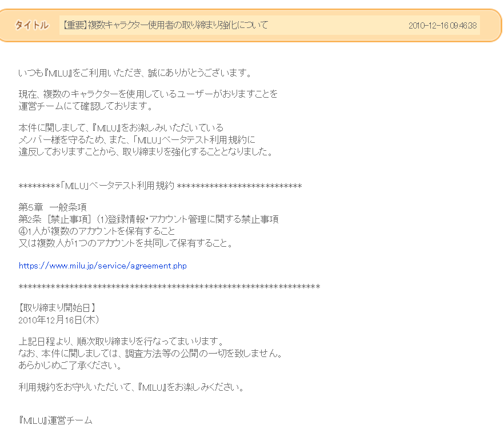Image resolution: width=504 pixels, height=437 pixels.
Task: Click the line starting with 現在、複数のキャラクター
Action: (148, 94)
